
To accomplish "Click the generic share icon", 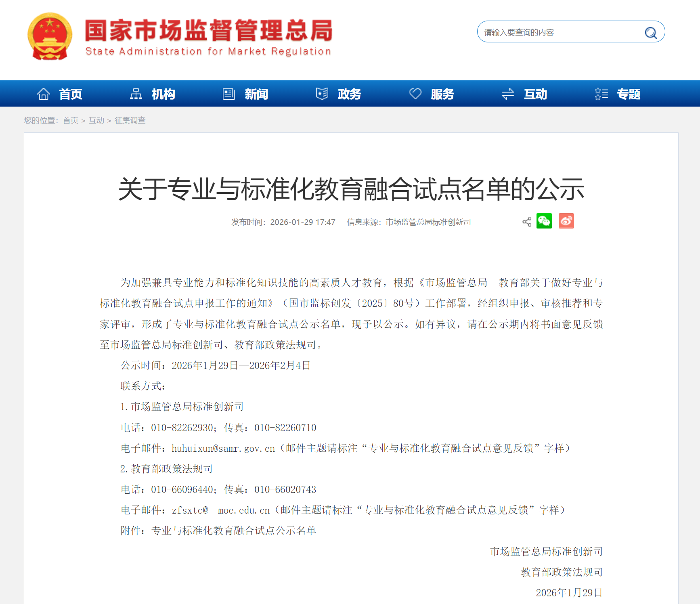I will [527, 222].
